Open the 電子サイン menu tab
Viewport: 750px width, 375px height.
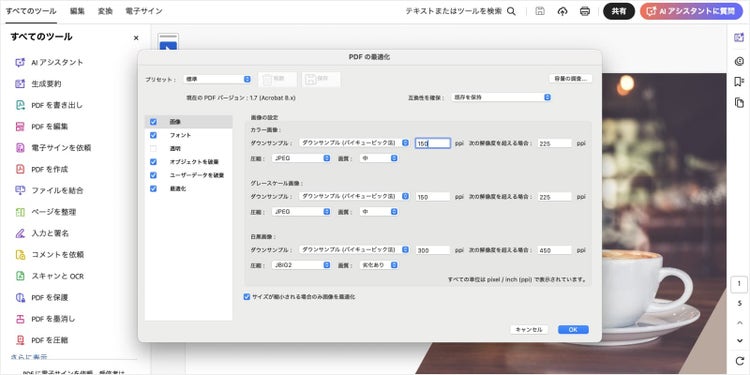[143, 11]
